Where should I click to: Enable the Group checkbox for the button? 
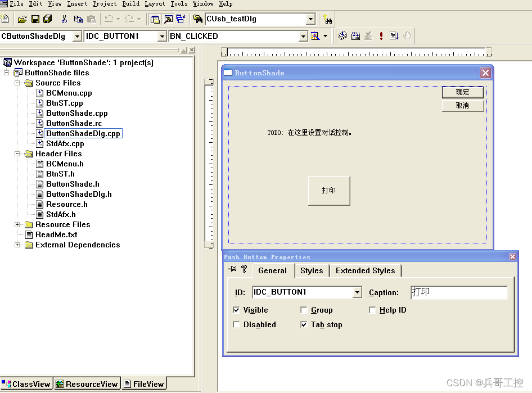pos(303,310)
